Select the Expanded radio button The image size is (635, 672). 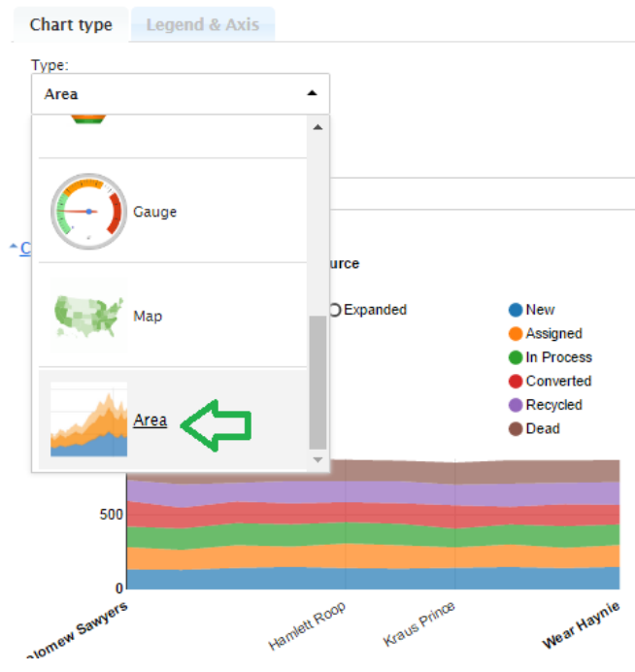[x=335, y=310]
